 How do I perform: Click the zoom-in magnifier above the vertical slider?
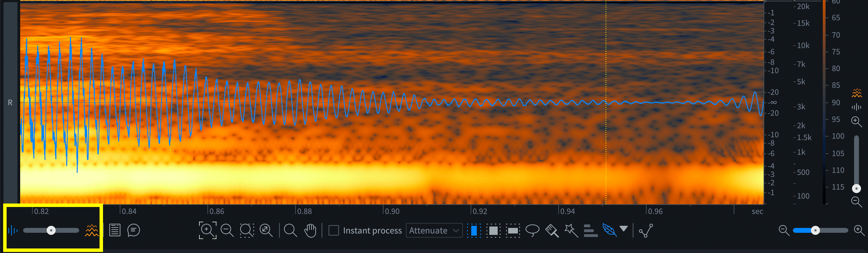857,122
